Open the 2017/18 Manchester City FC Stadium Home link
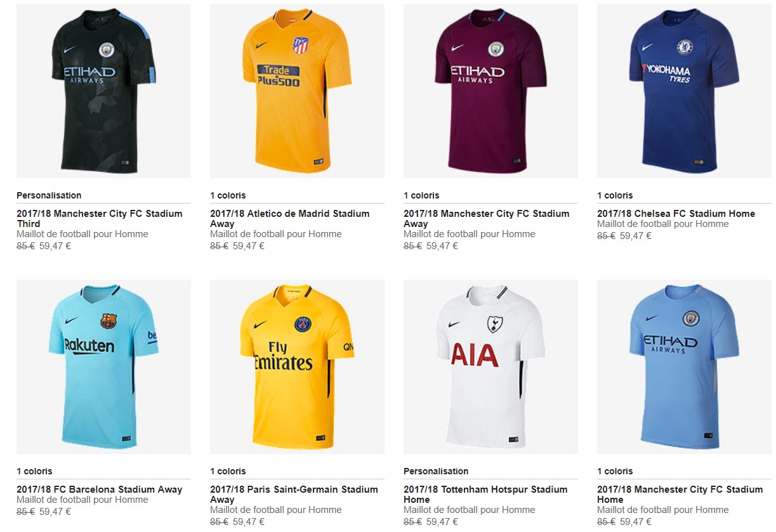The height and width of the screenshot is (532, 776). pos(680,495)
